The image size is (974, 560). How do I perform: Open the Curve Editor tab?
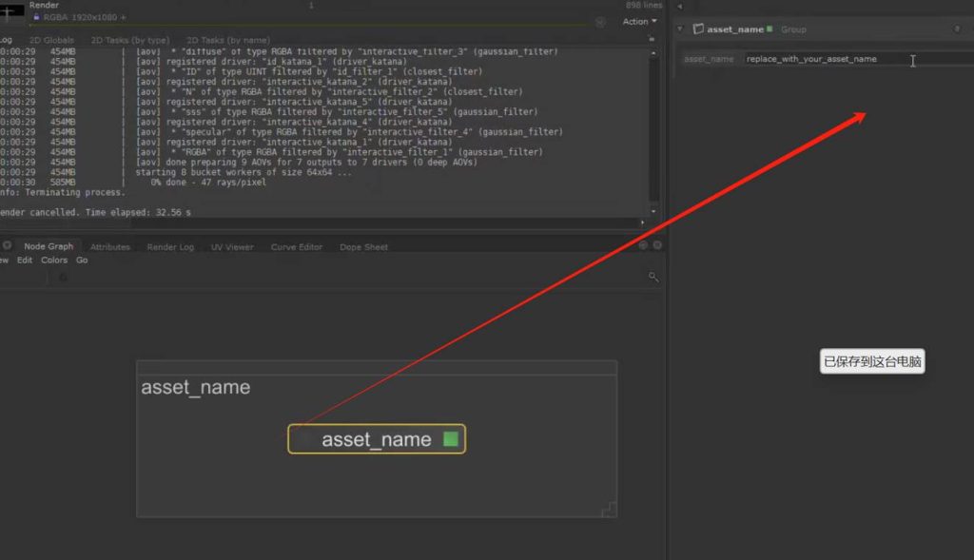tap(297, 247)
